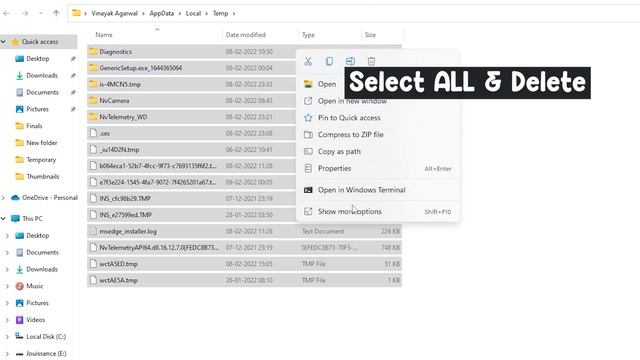Expand Videos under This PC
640x360 pixels.
point(7,320)
